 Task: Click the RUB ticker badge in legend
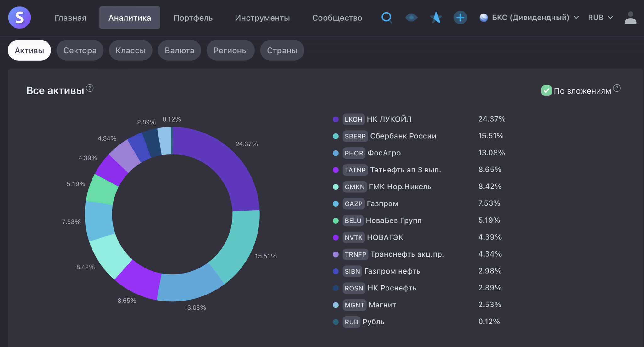351,322
